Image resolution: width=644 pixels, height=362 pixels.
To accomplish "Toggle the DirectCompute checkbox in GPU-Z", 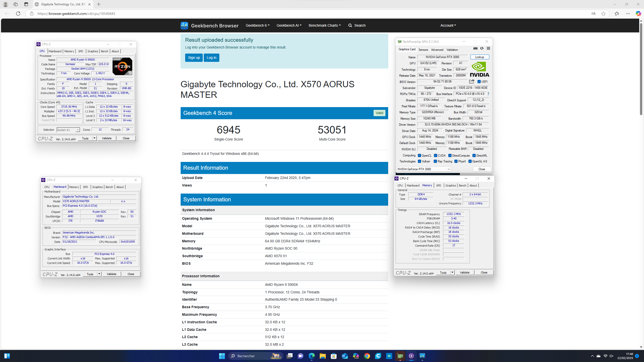I will pyautogui.click(x=450, y=156).
